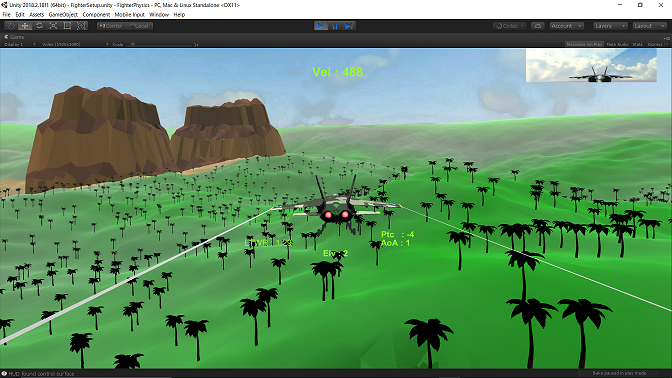Toggle the Center pivot mode button
This screenshot has height=378, width=672.
click(111, 26)
